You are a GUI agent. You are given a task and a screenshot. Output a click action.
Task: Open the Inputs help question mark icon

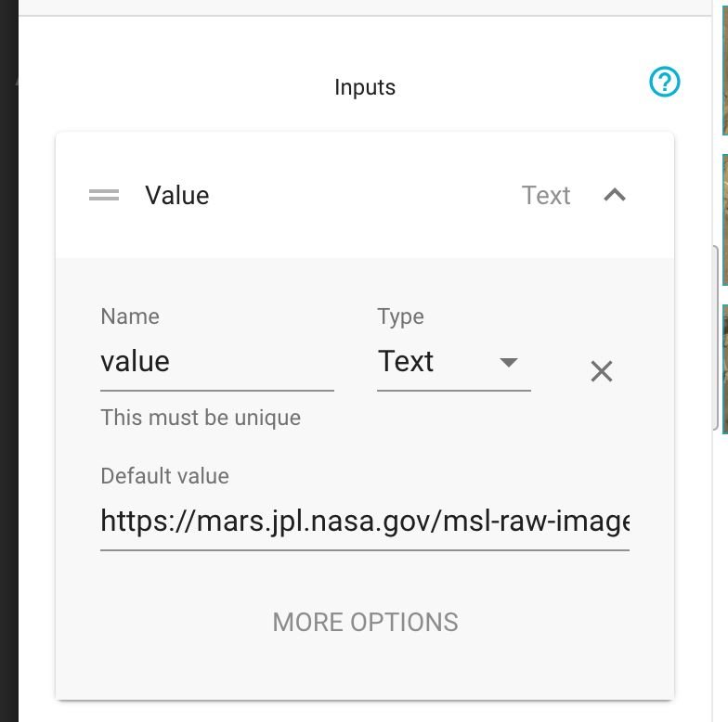pos(665,83)
